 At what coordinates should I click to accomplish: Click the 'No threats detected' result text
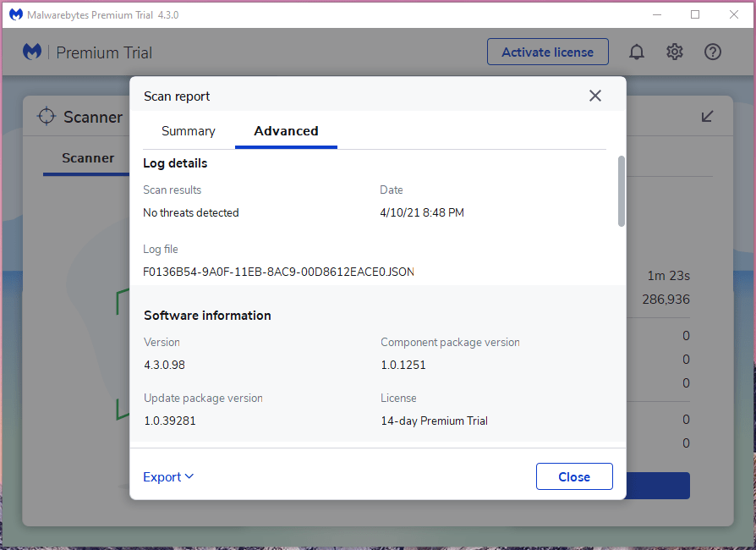tap(191, 212)
